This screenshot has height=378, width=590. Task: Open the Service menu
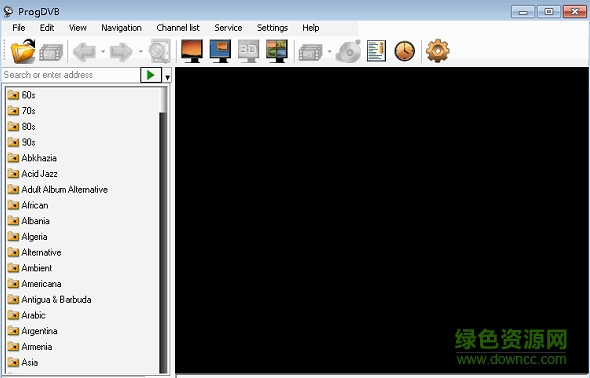tap(228, 28)
